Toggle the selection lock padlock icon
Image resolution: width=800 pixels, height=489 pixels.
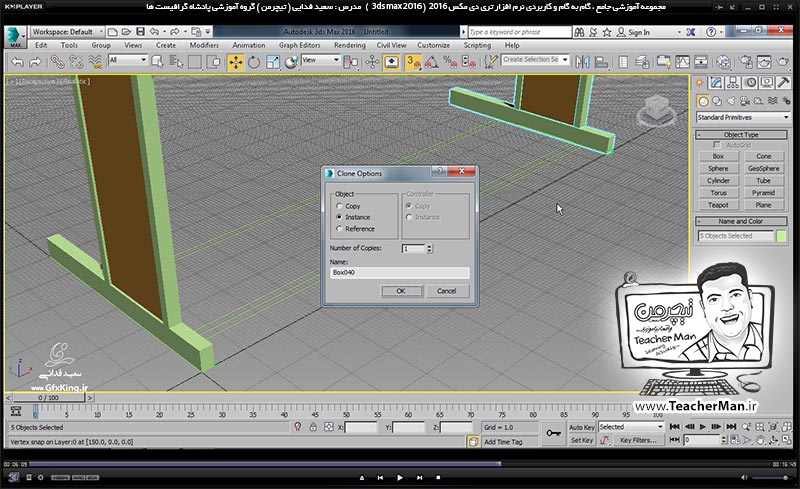(x=313, y=427)
